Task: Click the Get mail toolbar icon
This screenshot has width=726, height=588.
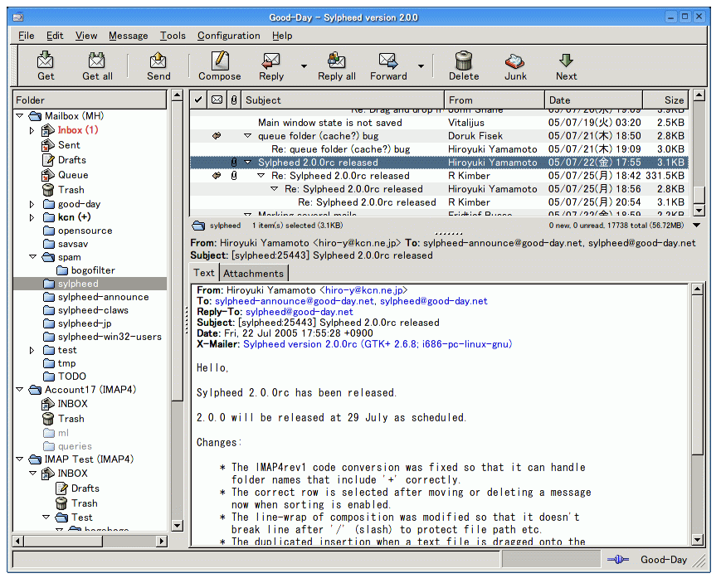Action: pyautogui.click(x=46, y=61)
